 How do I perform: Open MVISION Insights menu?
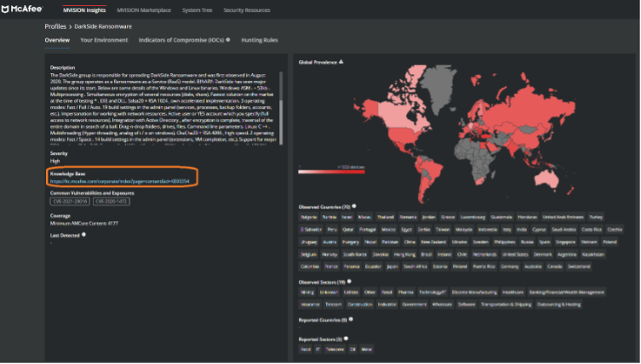[84, 10]
